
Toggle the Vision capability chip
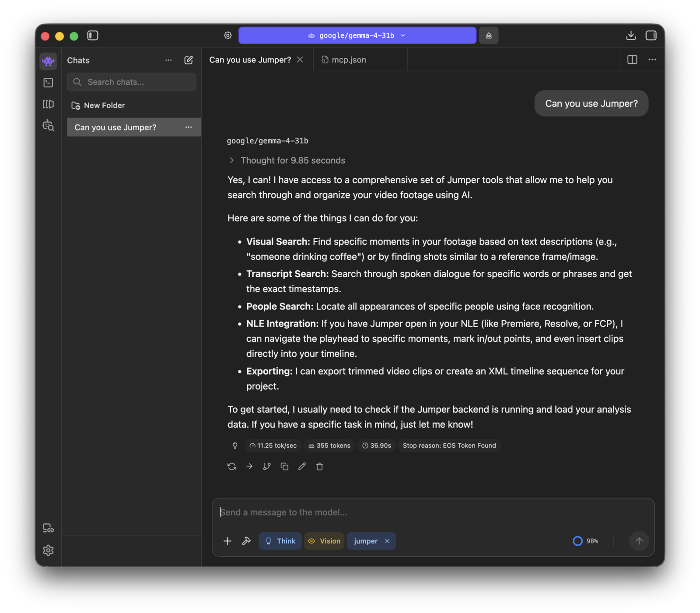[324, 541]
